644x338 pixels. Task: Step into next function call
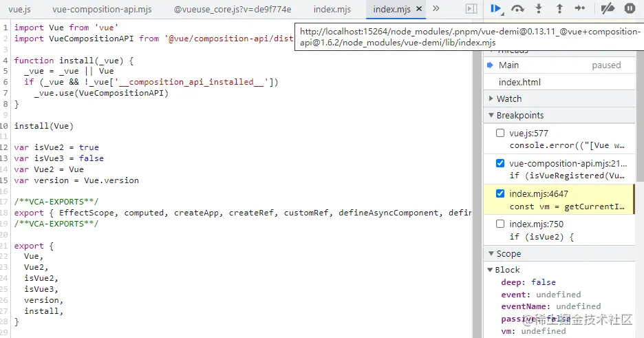coord(539,9)
